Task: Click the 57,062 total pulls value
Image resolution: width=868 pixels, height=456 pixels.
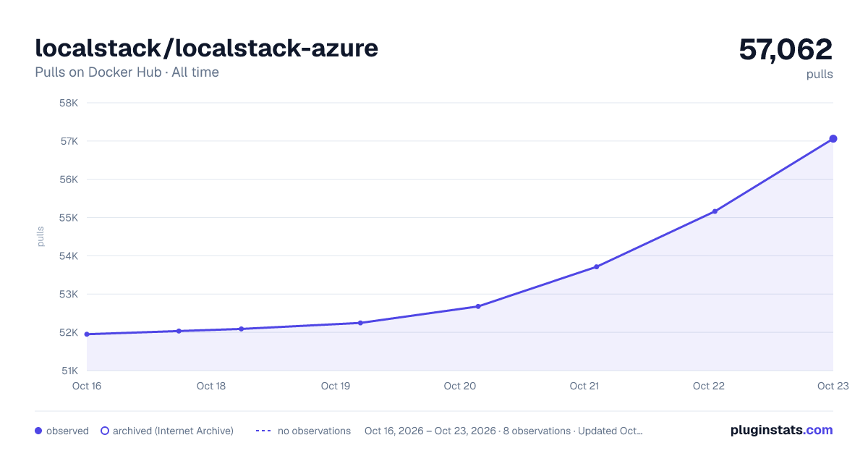Action: coord(786,49)
